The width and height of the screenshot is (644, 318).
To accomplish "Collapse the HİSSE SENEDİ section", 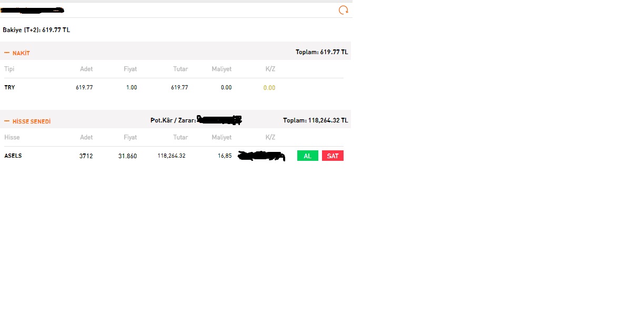I will (x=7, y=121).
